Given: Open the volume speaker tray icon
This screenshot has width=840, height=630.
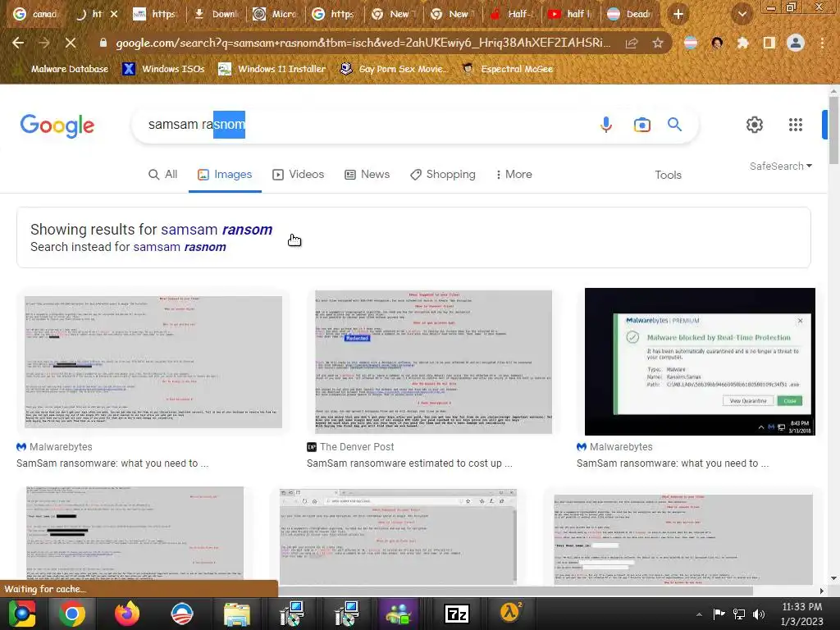Looking at the screenshot, I should 758,614.
